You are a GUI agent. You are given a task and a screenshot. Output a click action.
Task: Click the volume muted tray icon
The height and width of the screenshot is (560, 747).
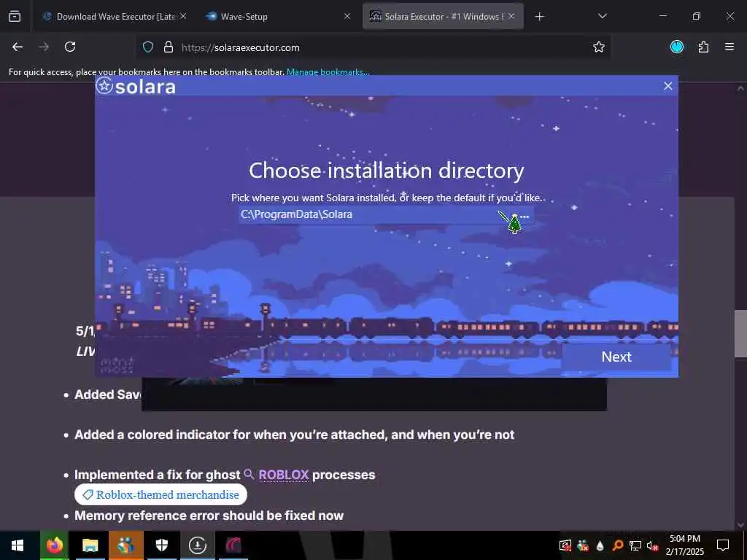(652, 545)
